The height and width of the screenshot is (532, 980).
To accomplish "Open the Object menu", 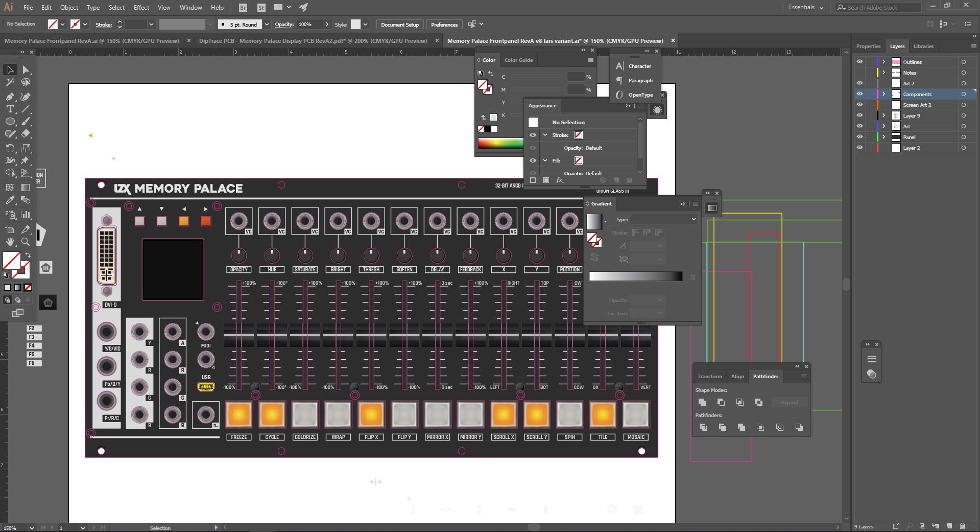I will click(x=69, y=8).
